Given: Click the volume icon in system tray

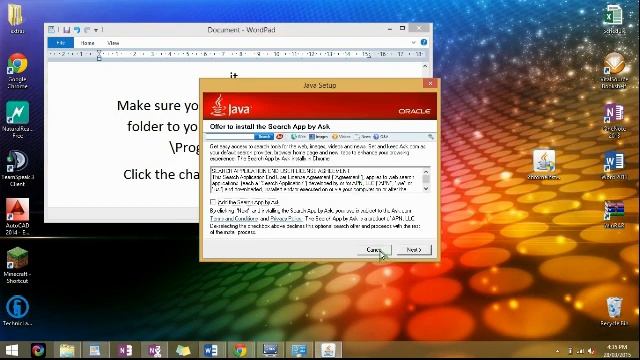Looking at the screenshot, I should [591, 351].
